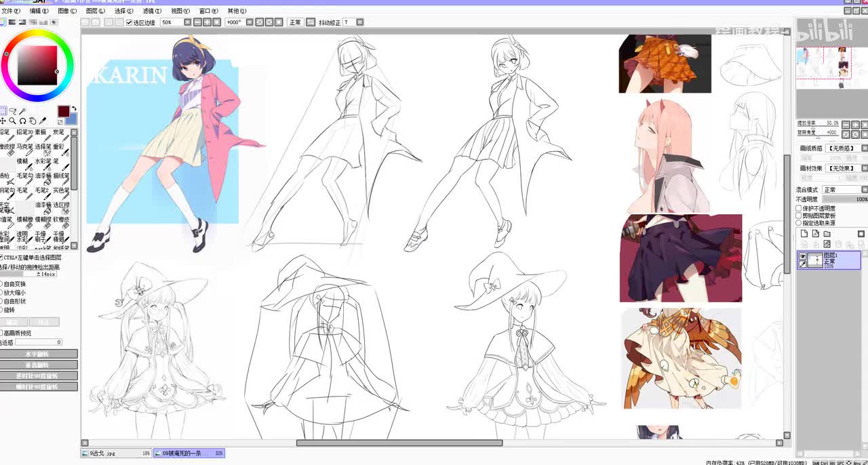Pick the eyedropper color picker tool

(43, 121)
